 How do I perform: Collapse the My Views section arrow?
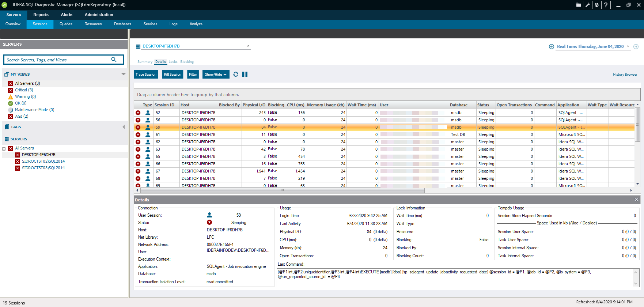tap(124, 74)
